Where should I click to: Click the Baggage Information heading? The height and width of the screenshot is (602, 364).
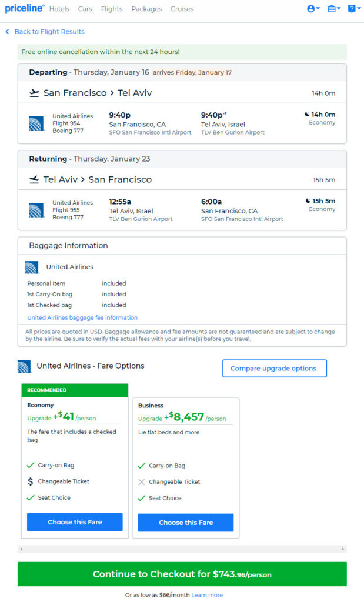tap(68, 245)
